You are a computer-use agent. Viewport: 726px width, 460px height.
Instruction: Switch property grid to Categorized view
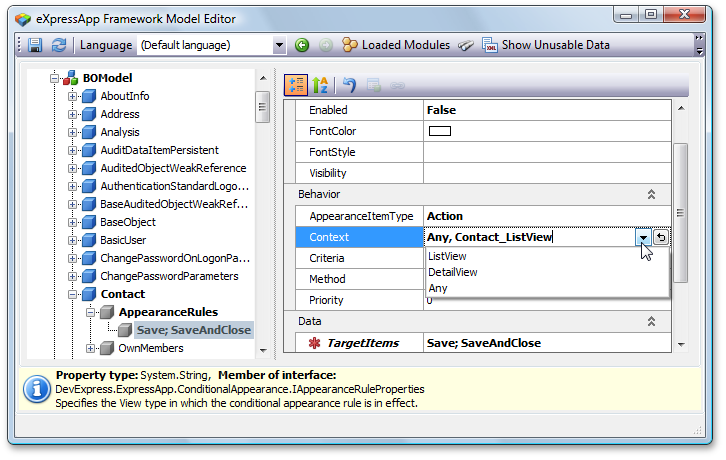pos(295,85)
